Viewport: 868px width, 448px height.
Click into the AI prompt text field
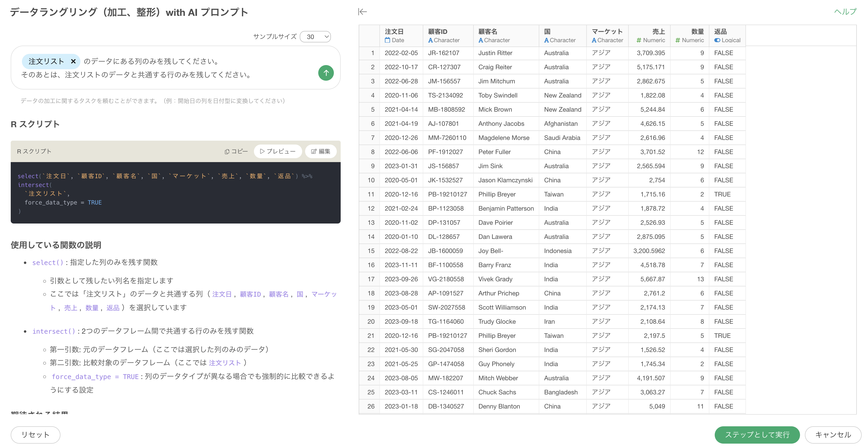168,75
